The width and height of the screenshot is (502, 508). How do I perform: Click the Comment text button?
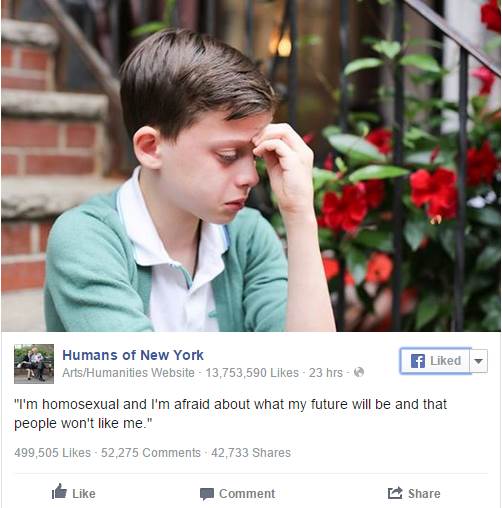click(247, 494)
